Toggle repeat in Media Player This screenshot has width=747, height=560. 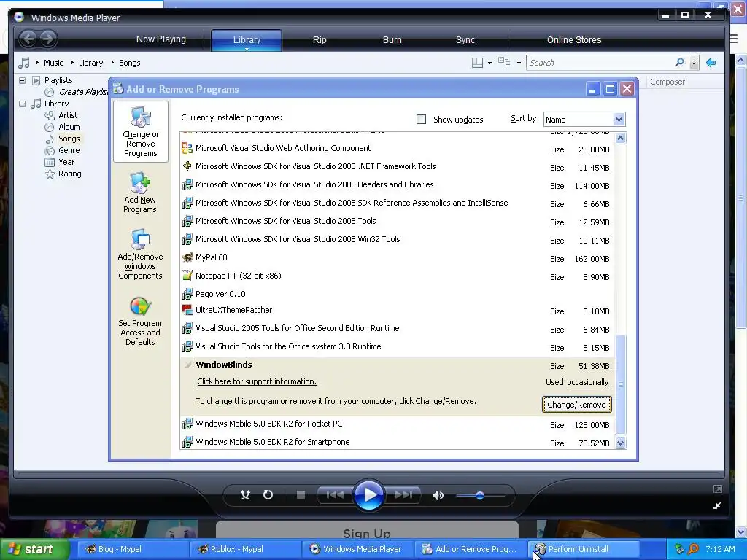tap(268, 495)
